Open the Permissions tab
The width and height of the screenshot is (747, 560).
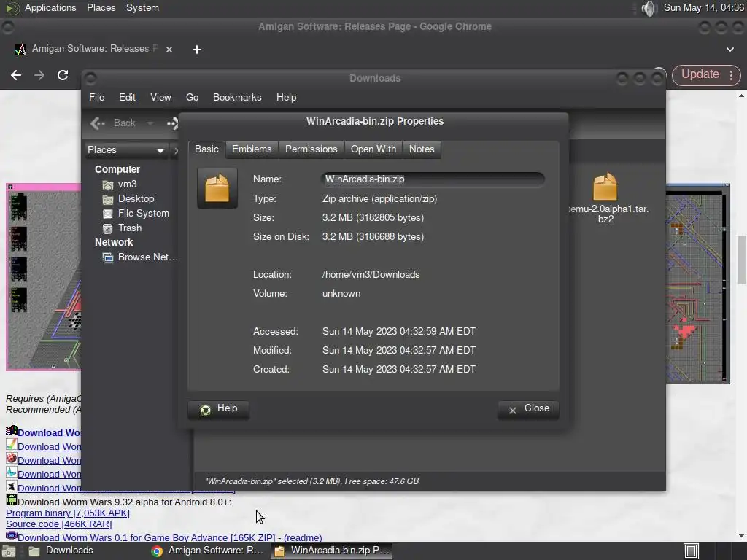point(311,149)
